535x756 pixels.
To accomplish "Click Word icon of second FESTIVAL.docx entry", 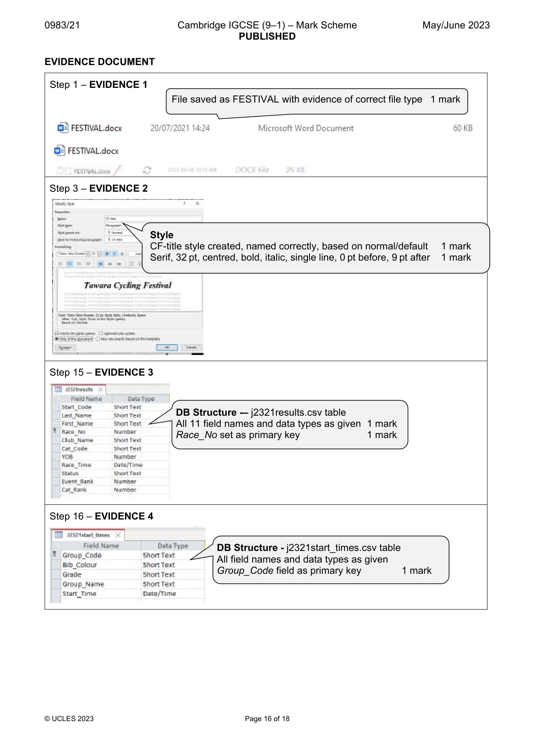I will click(59, 151).
